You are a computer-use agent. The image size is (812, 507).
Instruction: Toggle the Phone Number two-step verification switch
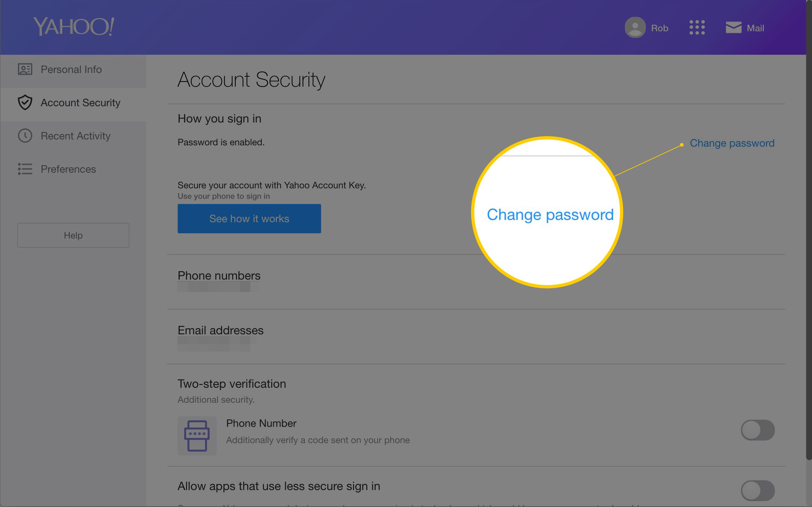(x=758, y=430)
